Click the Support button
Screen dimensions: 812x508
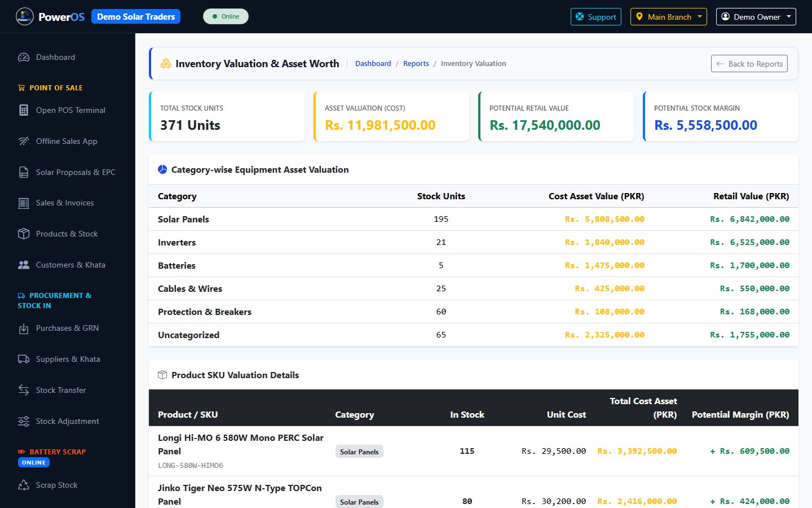click(596, 17)
